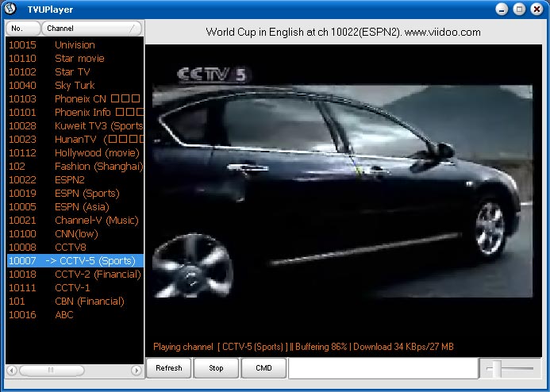Pick the ABC channel entry
Image resolution: width=550 pixels, height=392 pixels.
(x=63, y=315)
